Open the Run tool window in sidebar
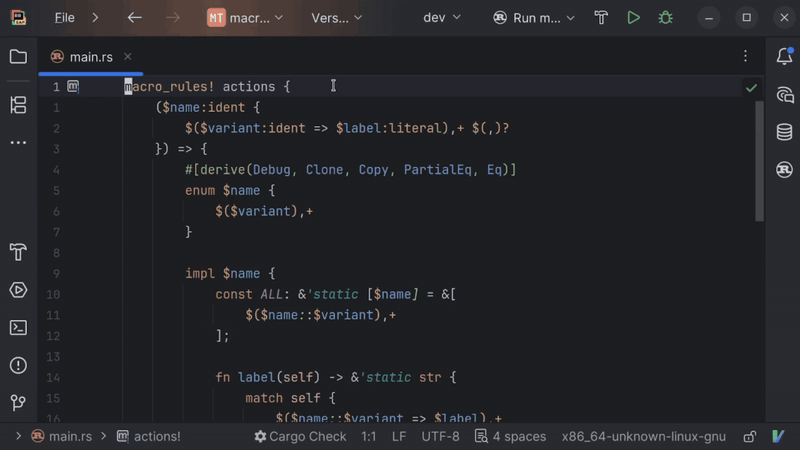This screenshot has width=800, height=450. tap(18, 290)
